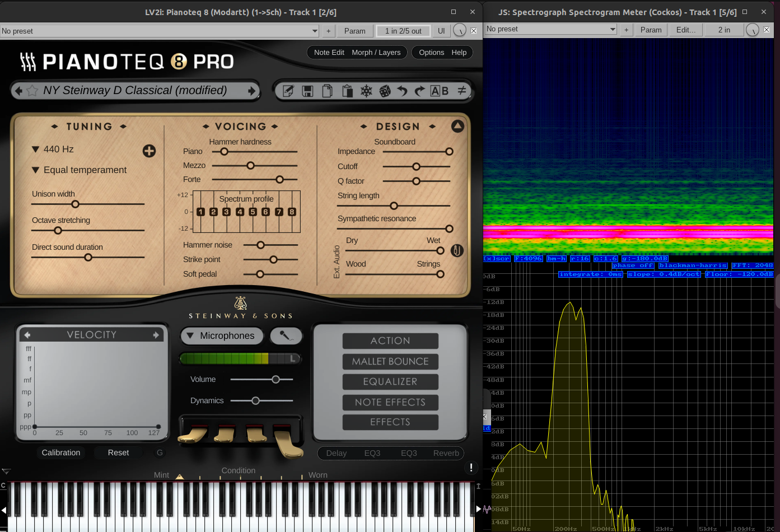Image resolution: width=780 pixels, height=532 pixels.
Task: Click the EQUALIZER button
Action: [390, 381]
